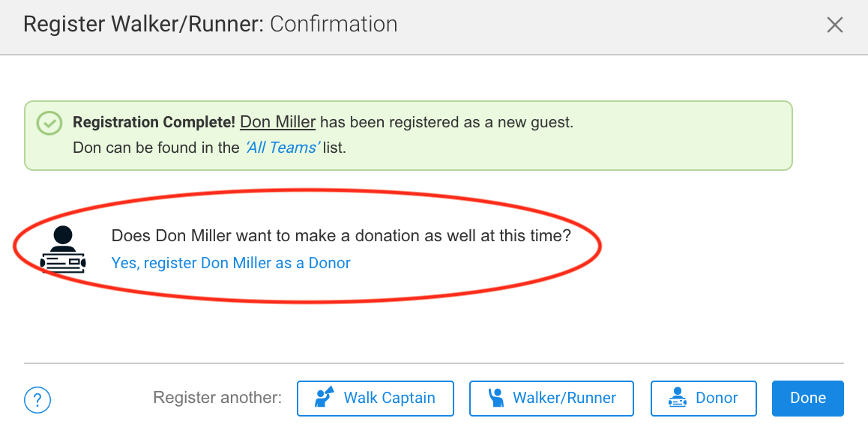This screenshot has width=868, height=436.
Task: Click the large donor check-holder icon
Action: 63,250
